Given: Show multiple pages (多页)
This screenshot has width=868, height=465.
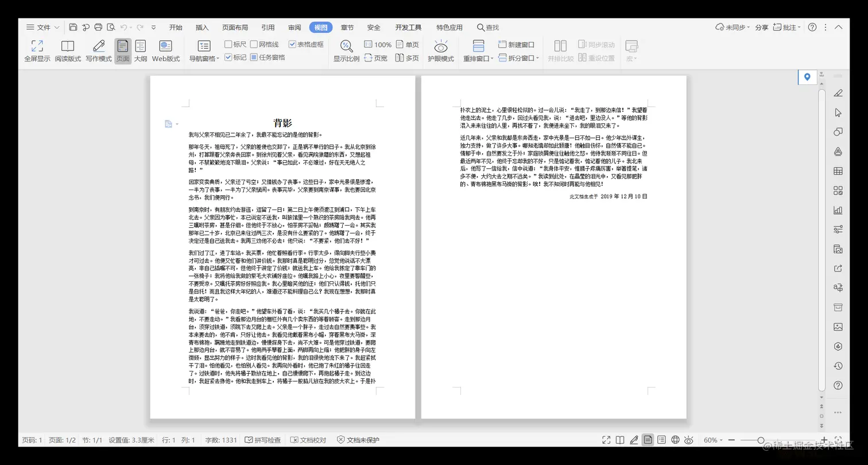Looking at the screenshot, I should pos(407,58).
